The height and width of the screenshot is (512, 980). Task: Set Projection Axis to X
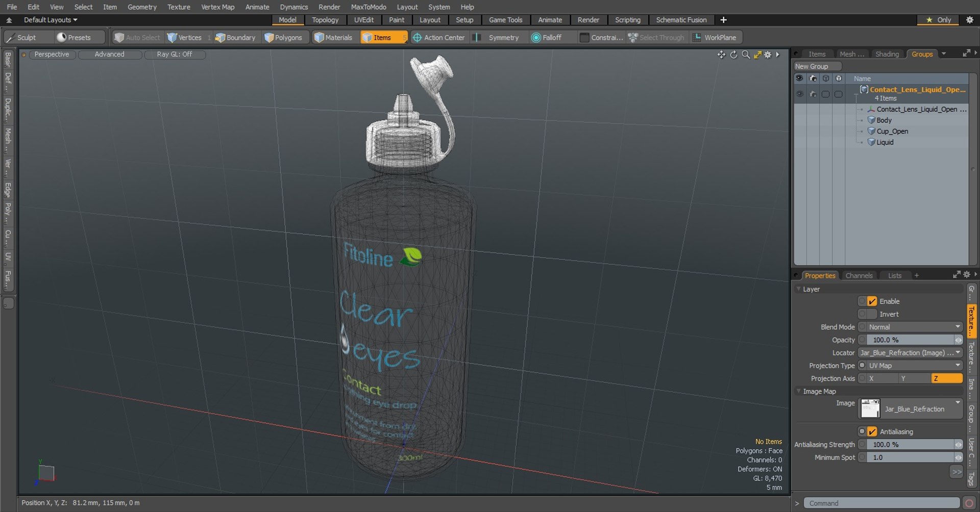click(x=883, y=378)
